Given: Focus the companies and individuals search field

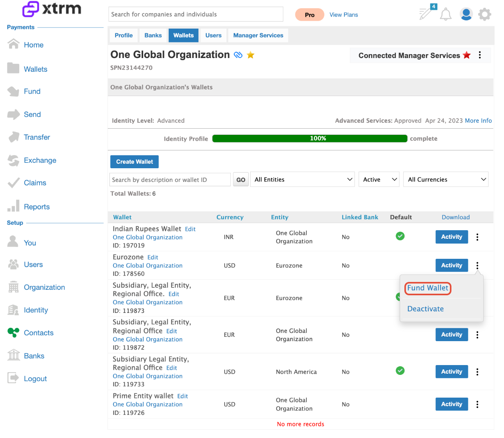Looking at the screenshot, I should coord(196,14).
